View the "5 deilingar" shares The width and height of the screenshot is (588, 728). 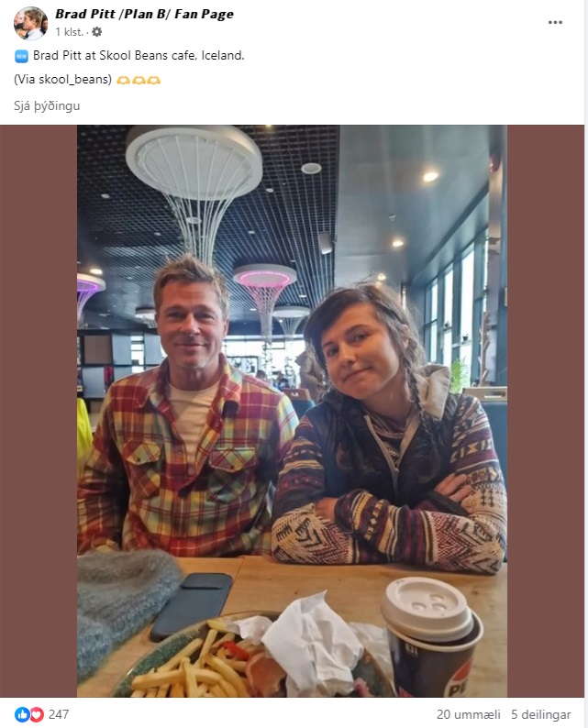click(541, 714)
